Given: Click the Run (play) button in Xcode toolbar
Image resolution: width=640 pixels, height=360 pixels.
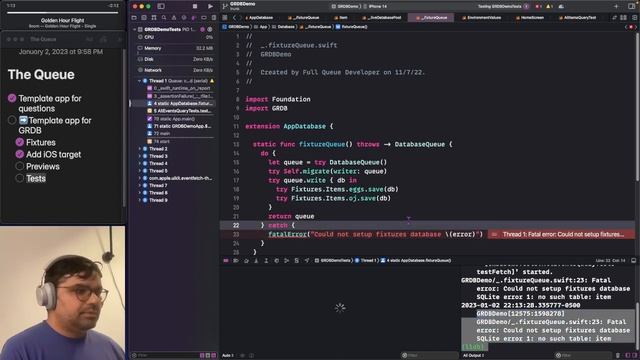Looking at the screenshot, I should pyautogui.click(x=210, y=6).
